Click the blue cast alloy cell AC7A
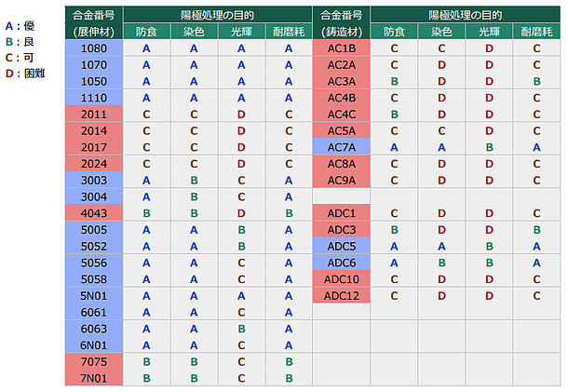This screenshot has height=392, width=568. [342, 146]
